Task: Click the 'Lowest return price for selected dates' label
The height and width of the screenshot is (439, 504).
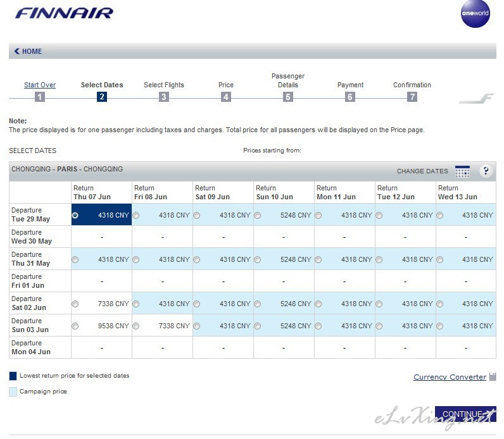Action: (x=74, y=376)
